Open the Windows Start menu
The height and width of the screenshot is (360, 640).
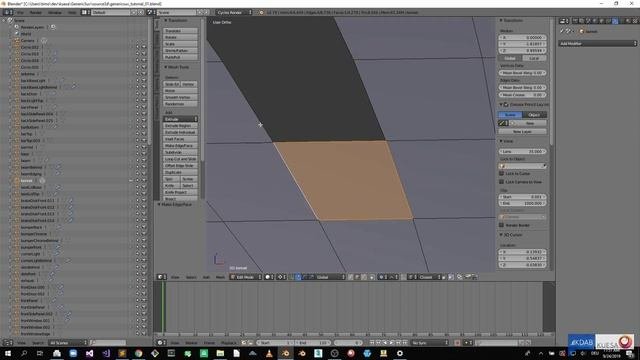(x=7, y=353)
